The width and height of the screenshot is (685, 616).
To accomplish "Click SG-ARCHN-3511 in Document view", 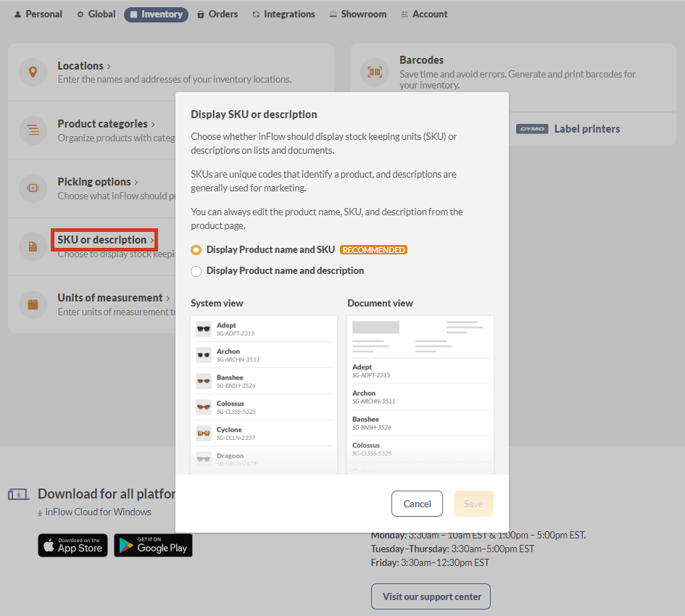I will (373, 401).
